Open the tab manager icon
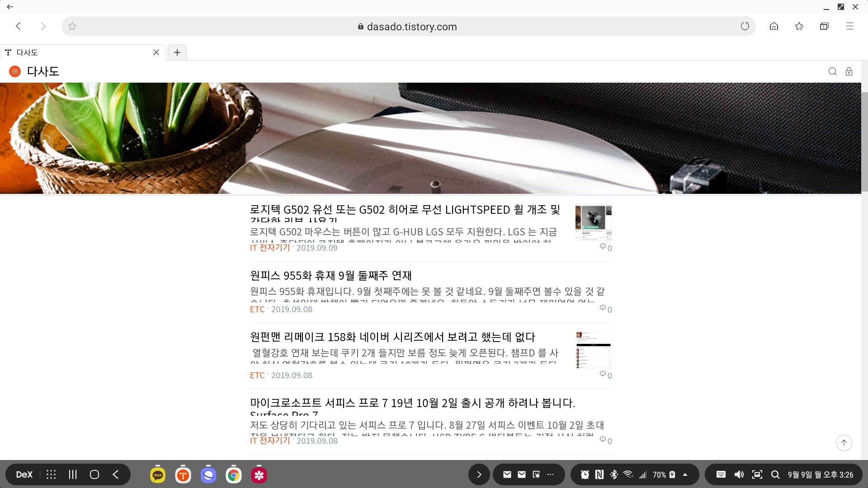Image resolution: width=868 pixels, height=488 pixels. coord(824,26)
